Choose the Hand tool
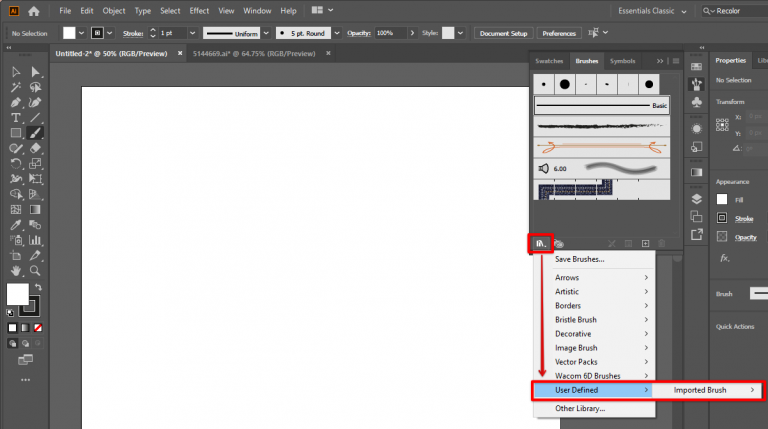The width and height of the screenshot is (768, 429). (16, 270)
